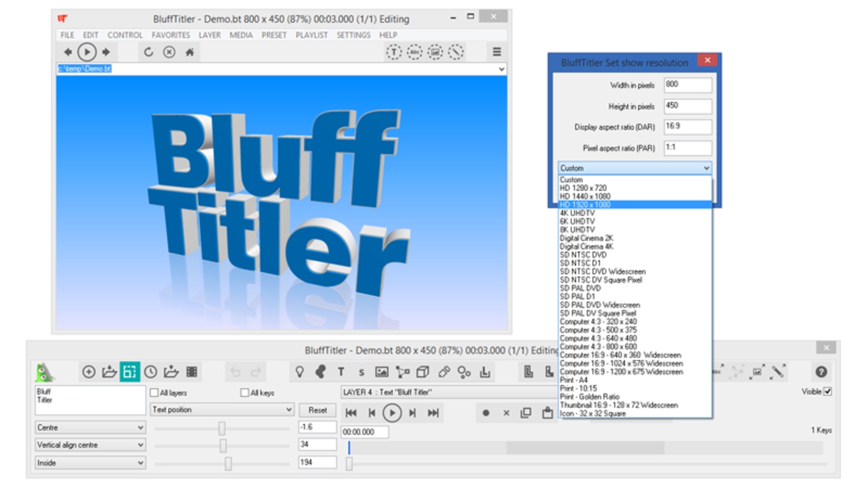Click the film strip export icon
The height and width of the screenshot is (488, 868).
coord(192,371)
